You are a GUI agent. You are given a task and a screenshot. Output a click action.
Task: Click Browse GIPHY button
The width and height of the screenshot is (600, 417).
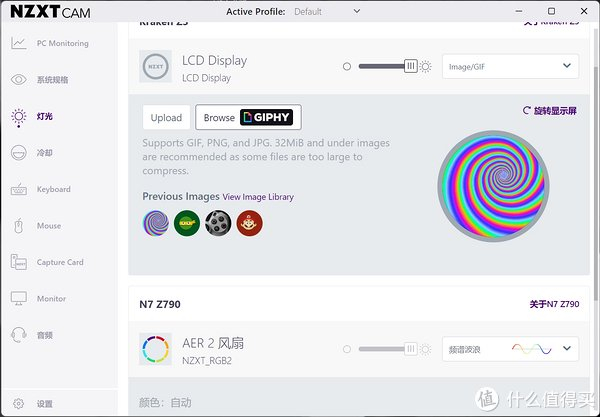click(248, 117)
